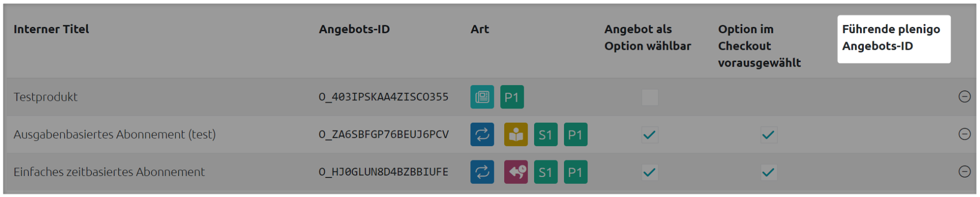Click P1 badge in Testprodukt row

(x=512, y=97)
